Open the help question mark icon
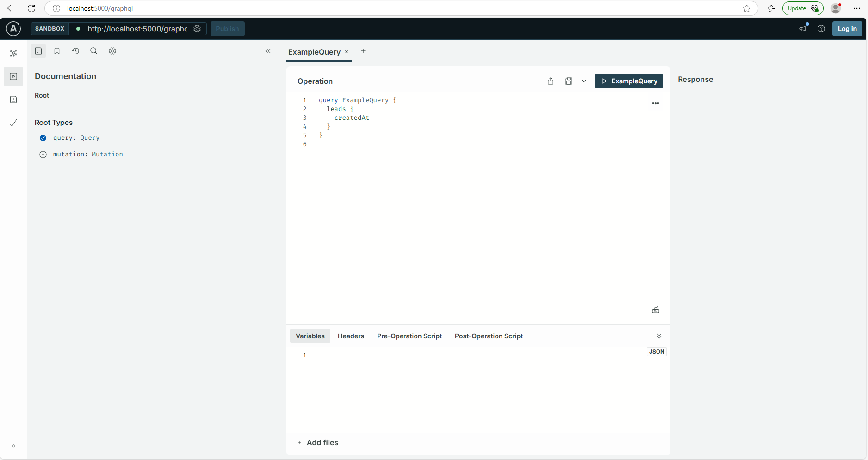The height and width of the screenshot is (460, 868). coord(821,29)
